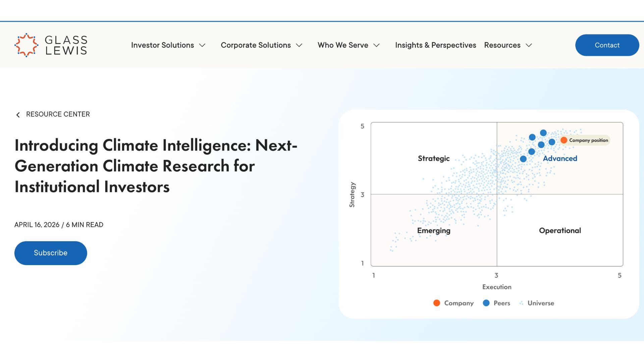The image size is (644, 362).
Task: Expand the Corporate Solutions dropdown
Action: [256, 45]
